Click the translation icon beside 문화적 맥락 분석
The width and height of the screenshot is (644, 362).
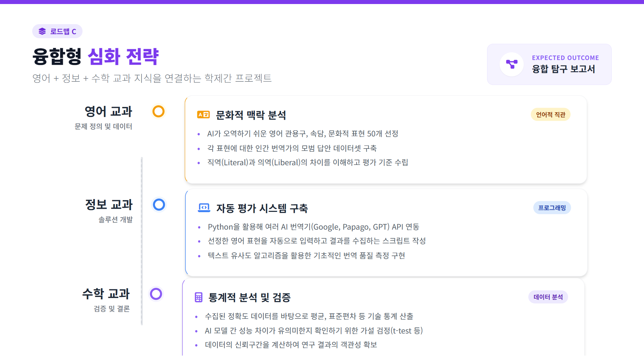tap(203, 115)
